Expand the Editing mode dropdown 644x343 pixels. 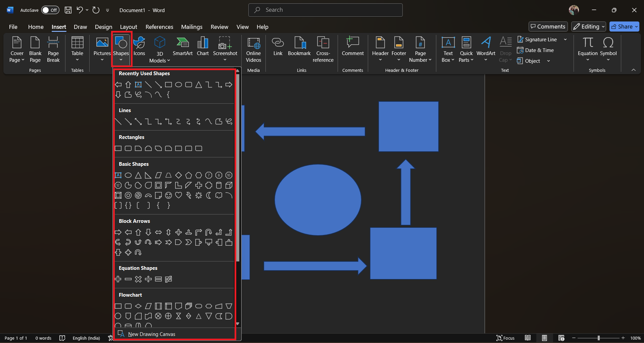589,27
